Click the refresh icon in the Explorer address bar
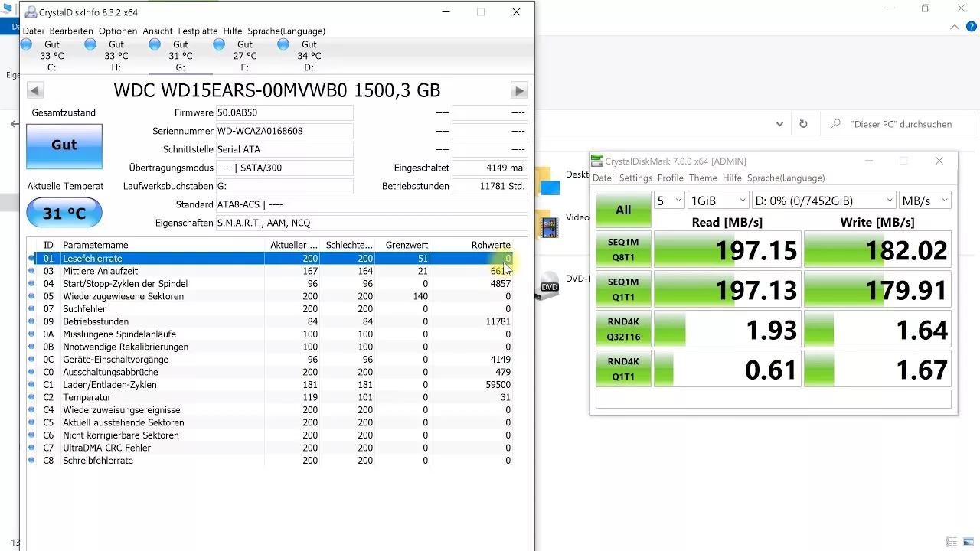 click(x=802, y=124)
